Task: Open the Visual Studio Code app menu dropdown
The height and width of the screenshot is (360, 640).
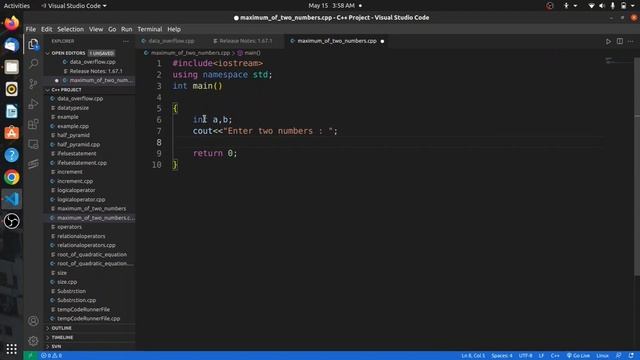Action: [74, 6]
